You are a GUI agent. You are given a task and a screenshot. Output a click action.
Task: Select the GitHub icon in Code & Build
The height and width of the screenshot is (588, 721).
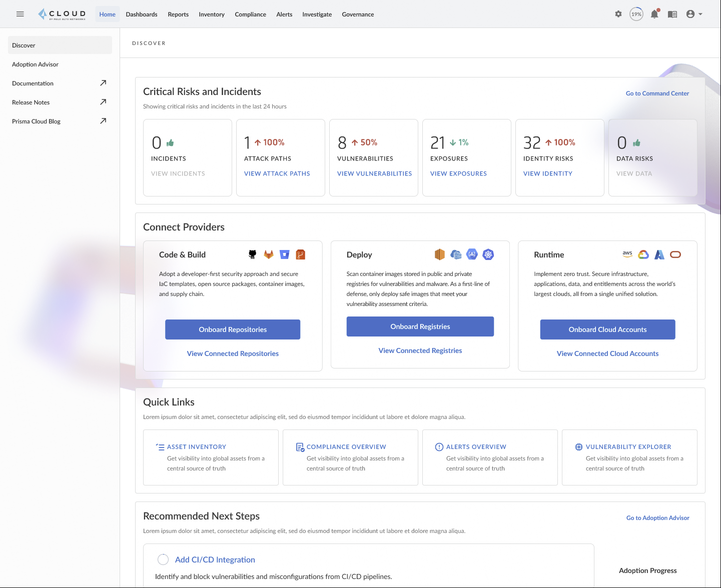tap(252, 254)
